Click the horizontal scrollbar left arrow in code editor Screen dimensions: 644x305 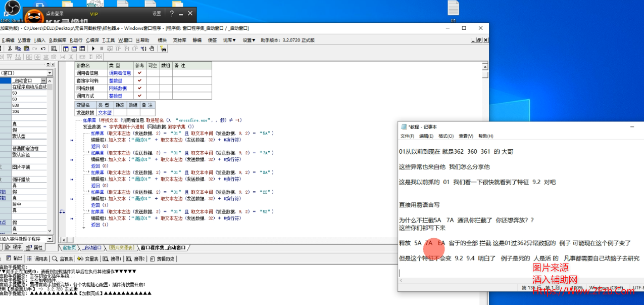coord(63,239)
